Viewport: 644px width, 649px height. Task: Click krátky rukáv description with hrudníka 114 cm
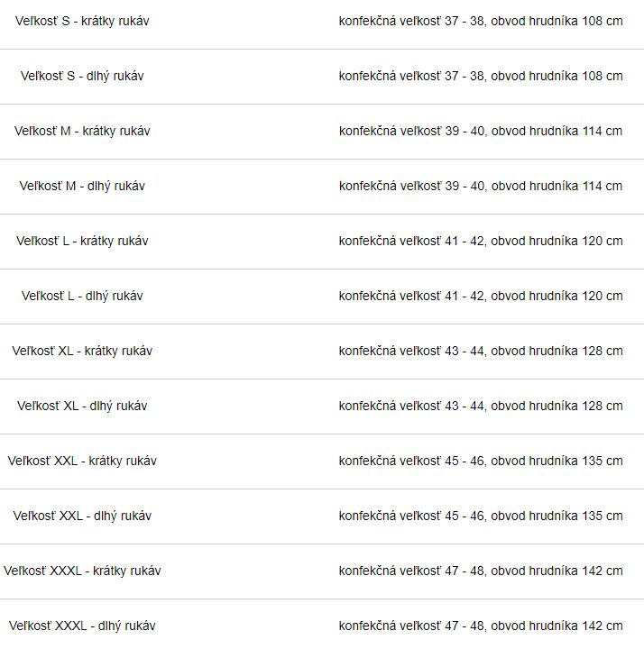click(x=481, y=132)
